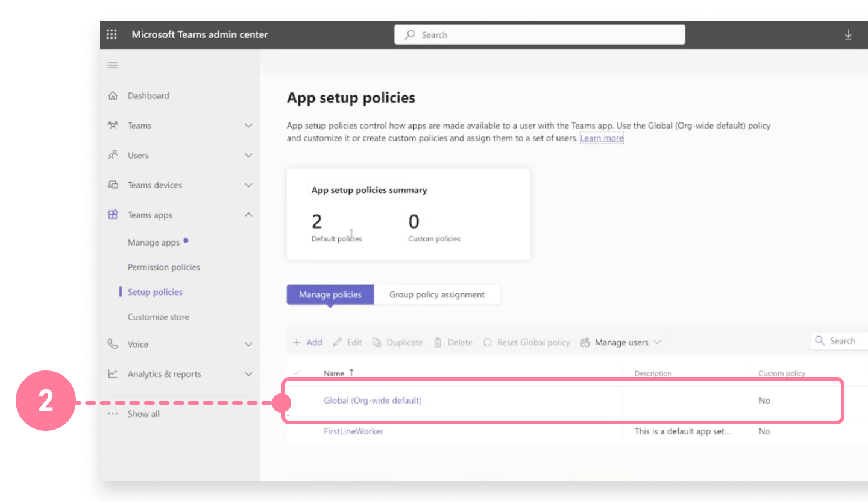This screenshot has height=502, width=868.
Task: Expand the Users section chevron
Action: [248, 155]
